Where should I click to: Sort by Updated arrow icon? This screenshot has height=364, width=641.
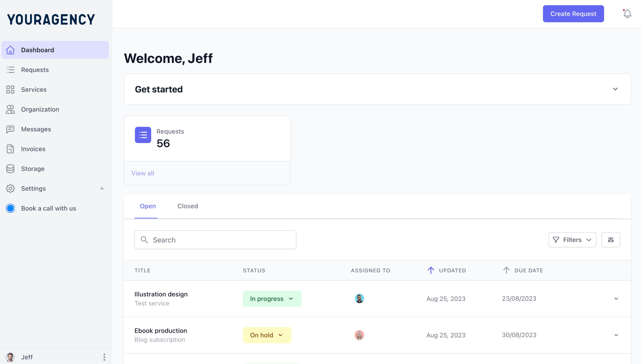click(x=431, y=270)
